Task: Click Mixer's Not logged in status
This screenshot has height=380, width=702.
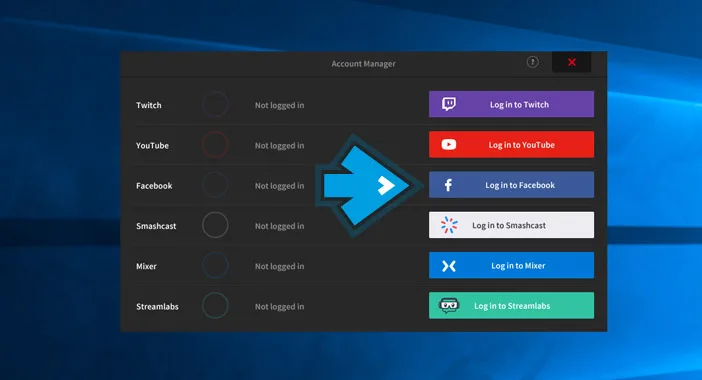Action: click(x=279, y=266)
